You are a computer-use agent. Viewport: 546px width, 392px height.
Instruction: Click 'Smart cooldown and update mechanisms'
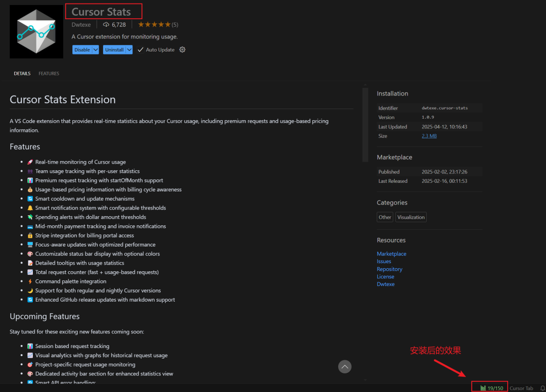[x=84, y=199]
